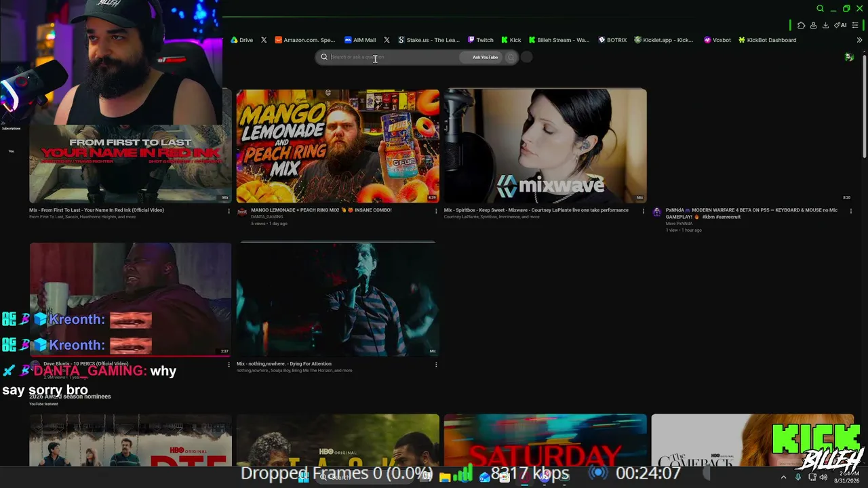Viewport: 868px width, 488px height.
Task: Open the Amazon.com bookmark
Action: (x=304, y=40)
